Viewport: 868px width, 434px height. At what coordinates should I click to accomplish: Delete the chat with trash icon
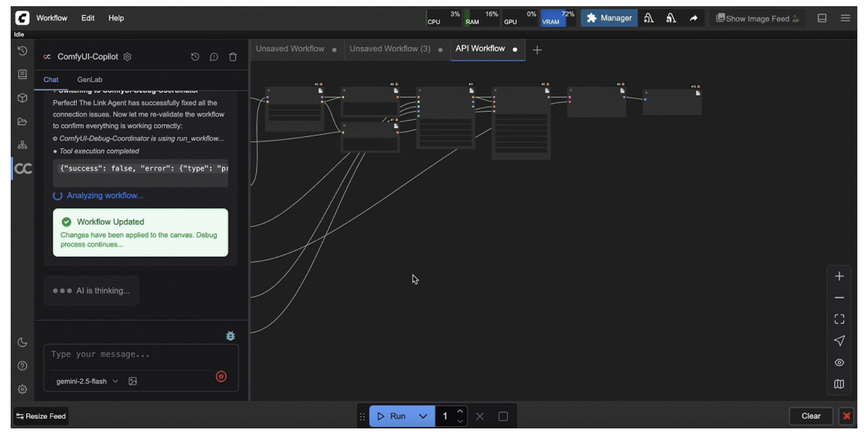click(233, 57)
